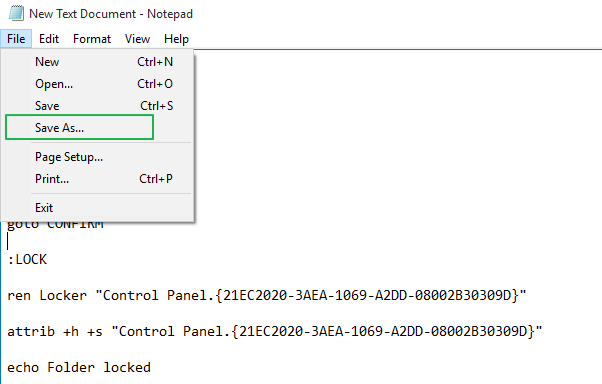The image size is (602, 384).
Task: Open the Edit menu
Action: 49,39
